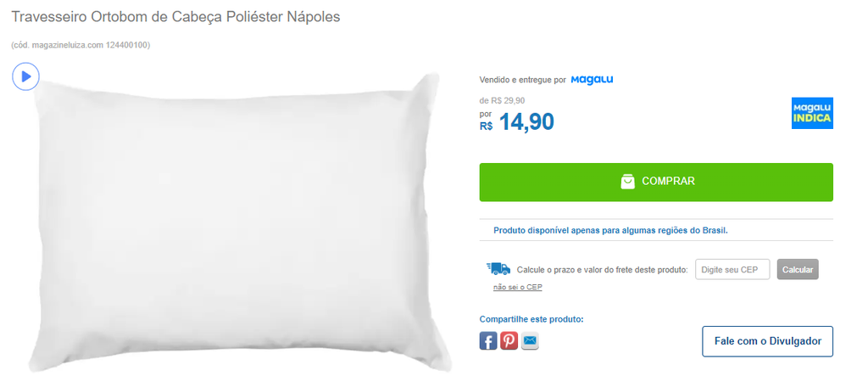
Task: Click the Magalu Indica badge
Action: [812, 113]
